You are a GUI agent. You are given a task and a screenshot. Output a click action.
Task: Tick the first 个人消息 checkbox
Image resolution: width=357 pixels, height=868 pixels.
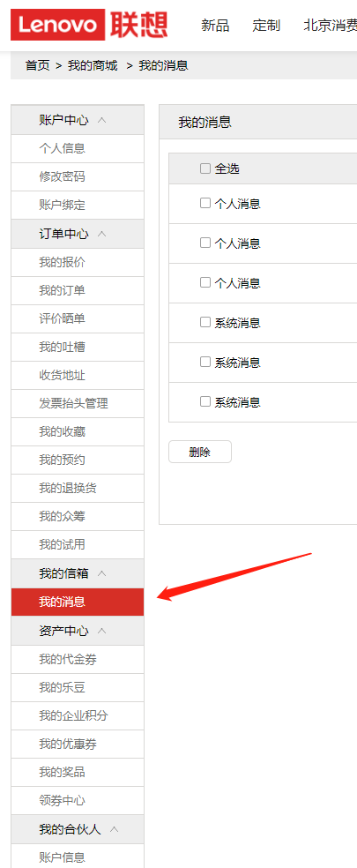pyautogui.click(x=205, y=203)
